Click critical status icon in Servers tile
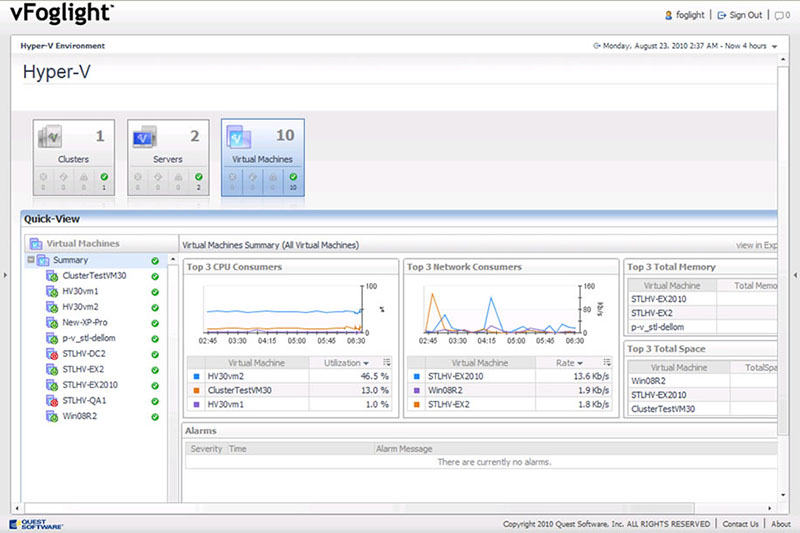This screenshot has height=533, width=800. (x=158, y=177)
